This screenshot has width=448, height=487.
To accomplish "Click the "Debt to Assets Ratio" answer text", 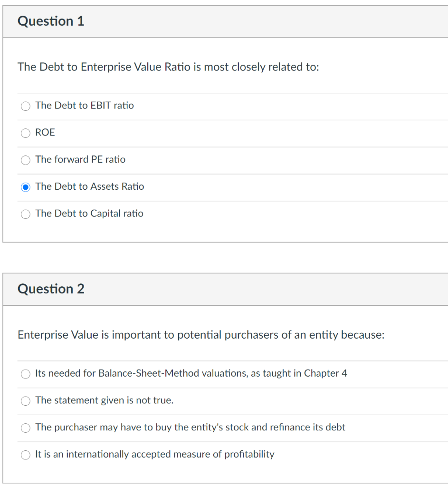I will point(89,186).
